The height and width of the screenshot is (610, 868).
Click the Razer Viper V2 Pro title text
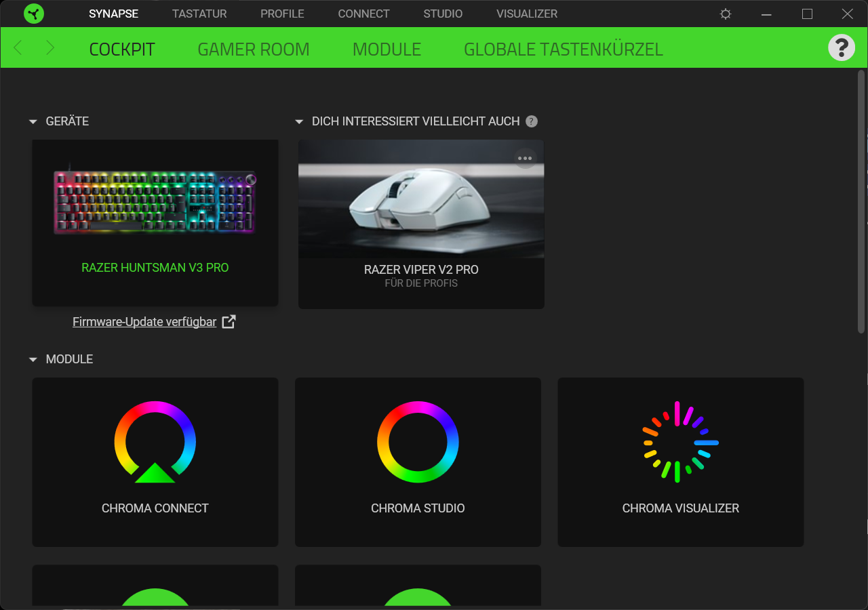click(x=421, y=270)
